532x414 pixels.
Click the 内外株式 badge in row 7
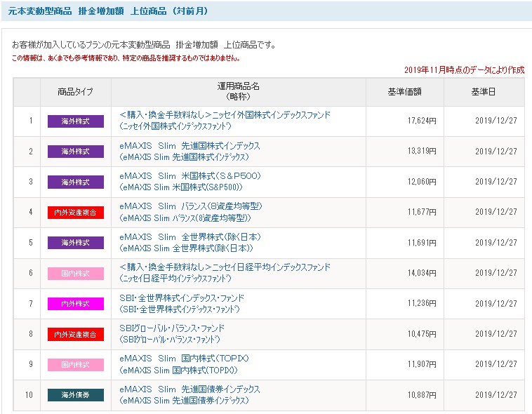pyautogui.click(x=76, y=303)
